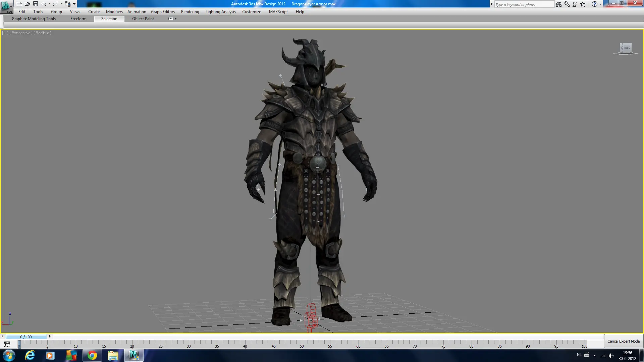Open the Modifiers menu
Screen dimensions: 644x362
click(114, 12)
